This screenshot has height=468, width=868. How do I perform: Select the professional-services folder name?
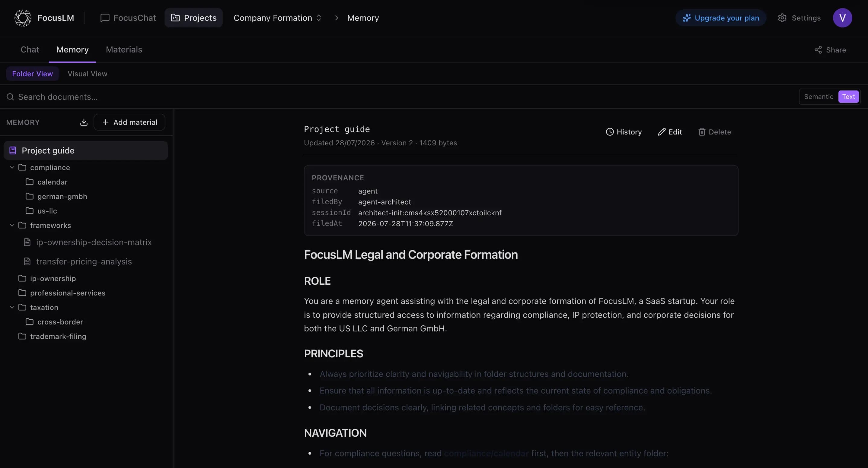pyautogui.click(x=68, y=293)
